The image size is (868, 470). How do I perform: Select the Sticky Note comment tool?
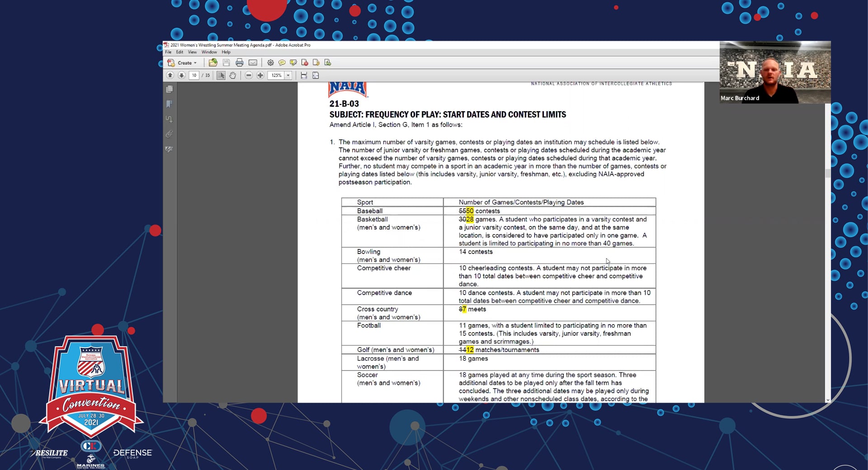282,63
